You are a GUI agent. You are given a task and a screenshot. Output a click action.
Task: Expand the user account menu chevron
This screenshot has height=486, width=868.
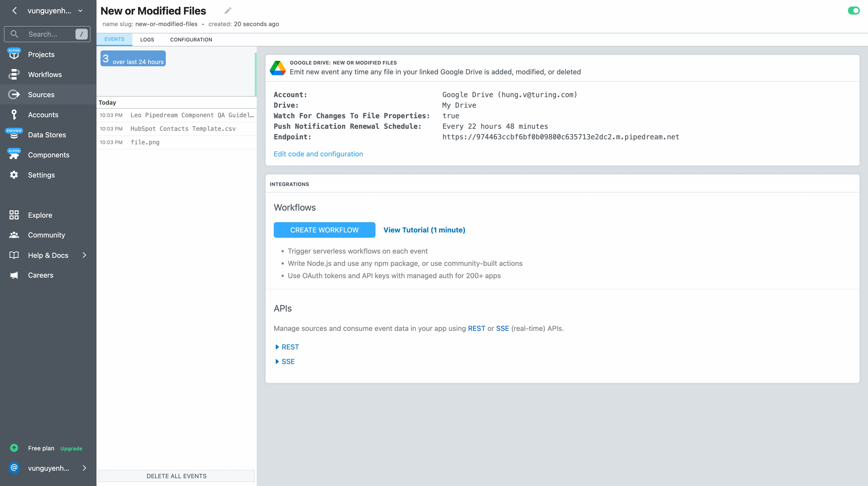click(x=84, y=468)
